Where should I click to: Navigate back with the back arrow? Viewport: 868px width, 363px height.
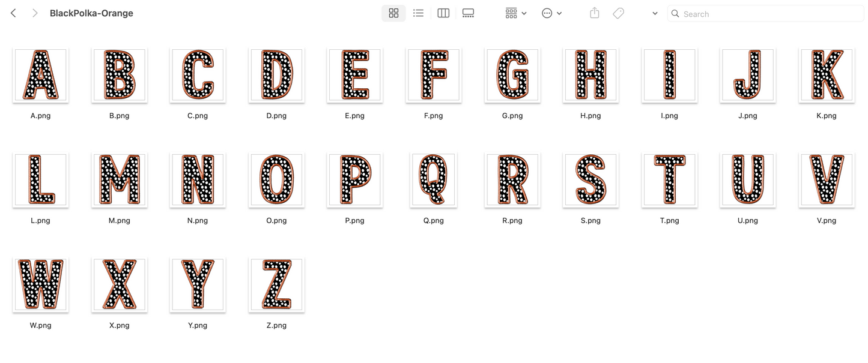coord(13,13)
